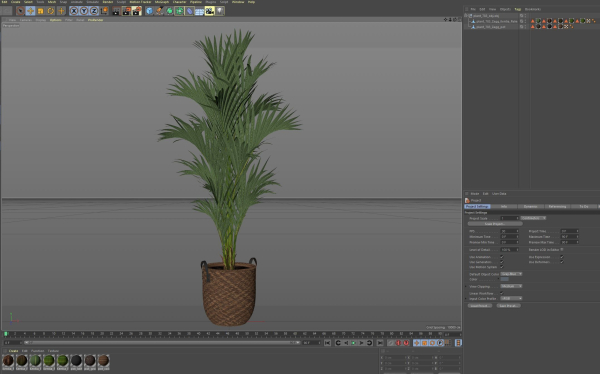Go to end of animation

click(380, 343)
